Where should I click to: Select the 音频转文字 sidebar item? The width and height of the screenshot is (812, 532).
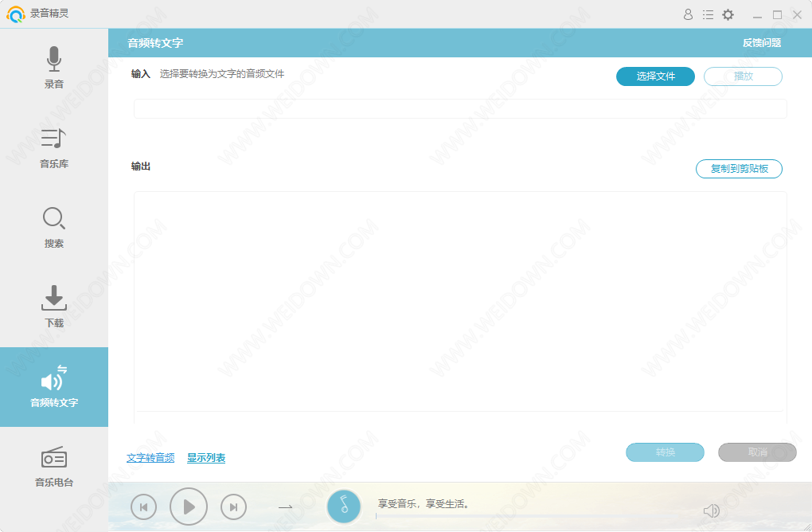click(x=54, y=387)
